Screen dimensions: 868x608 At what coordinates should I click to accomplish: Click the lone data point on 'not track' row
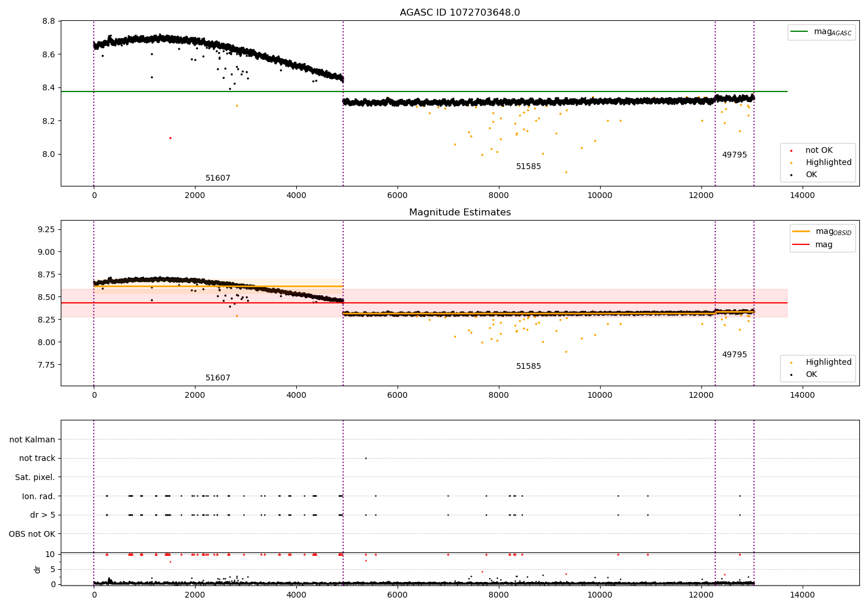pos(366,458)
